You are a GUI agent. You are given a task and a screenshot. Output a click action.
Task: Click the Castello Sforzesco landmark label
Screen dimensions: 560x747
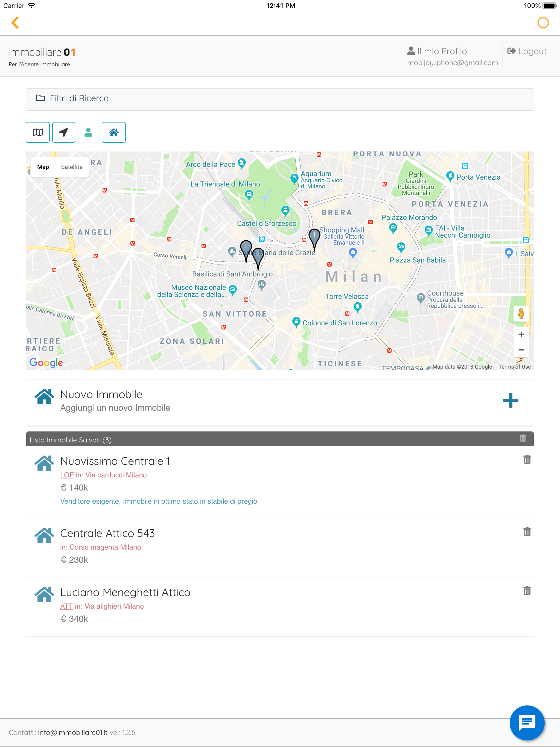[267, 223]
